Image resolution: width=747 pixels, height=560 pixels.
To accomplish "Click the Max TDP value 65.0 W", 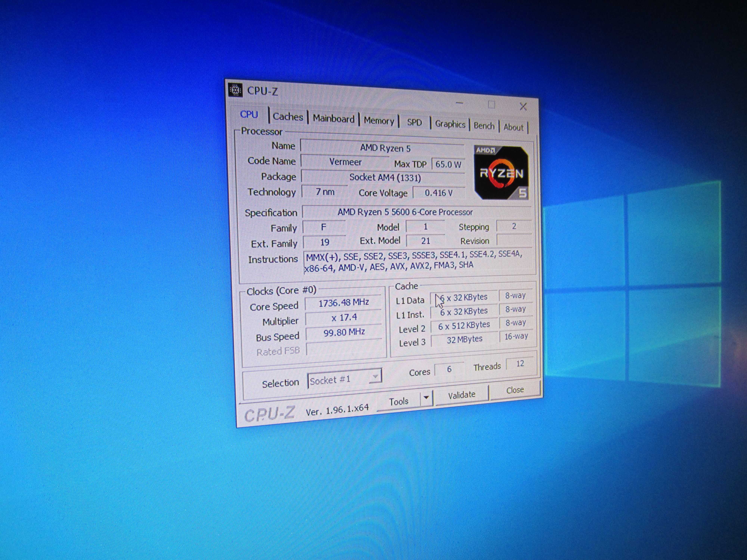I will (x=448, y=164).
